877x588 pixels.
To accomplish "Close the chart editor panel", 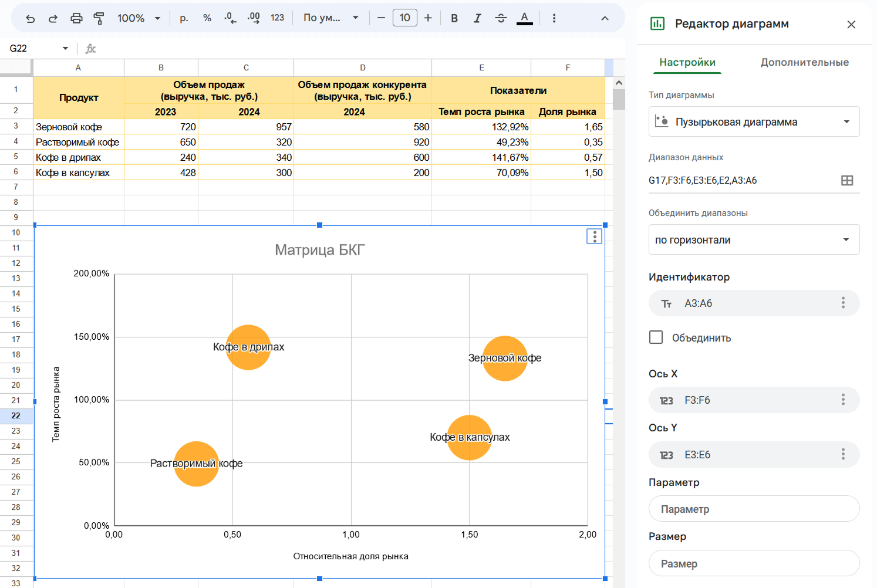I will pyautogui.click(x=851, y=24).
